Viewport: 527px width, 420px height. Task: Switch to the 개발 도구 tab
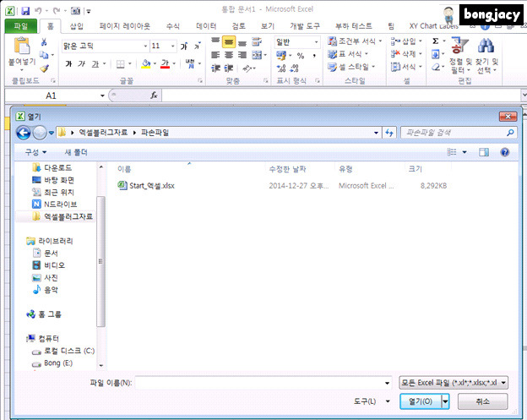[x=305, y=26]
